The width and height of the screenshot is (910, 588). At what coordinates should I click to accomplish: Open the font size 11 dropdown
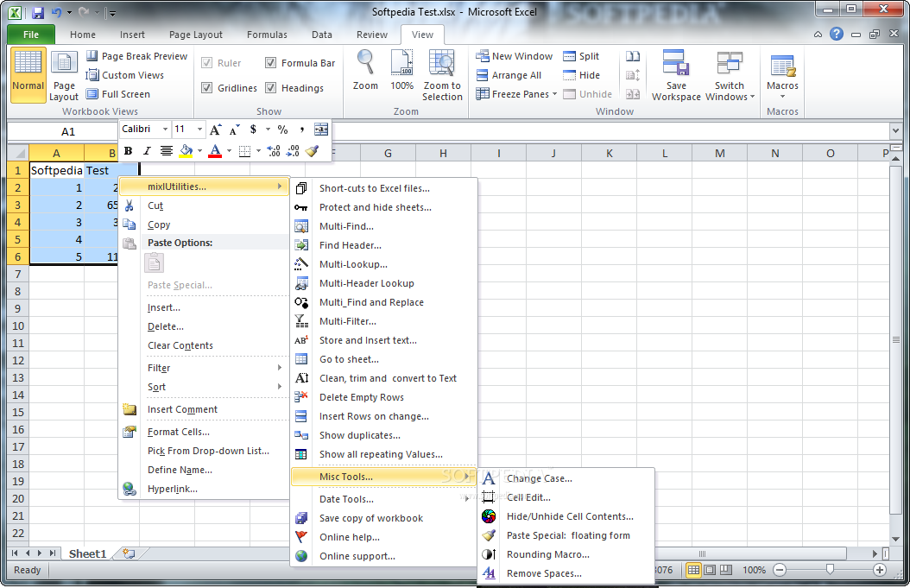pyautogui.click(x=199, y=130)
